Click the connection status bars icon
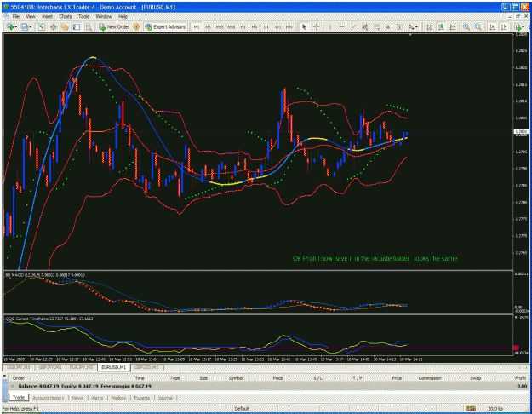The height and width of the screenshot is (414, 532). (470, 409)
